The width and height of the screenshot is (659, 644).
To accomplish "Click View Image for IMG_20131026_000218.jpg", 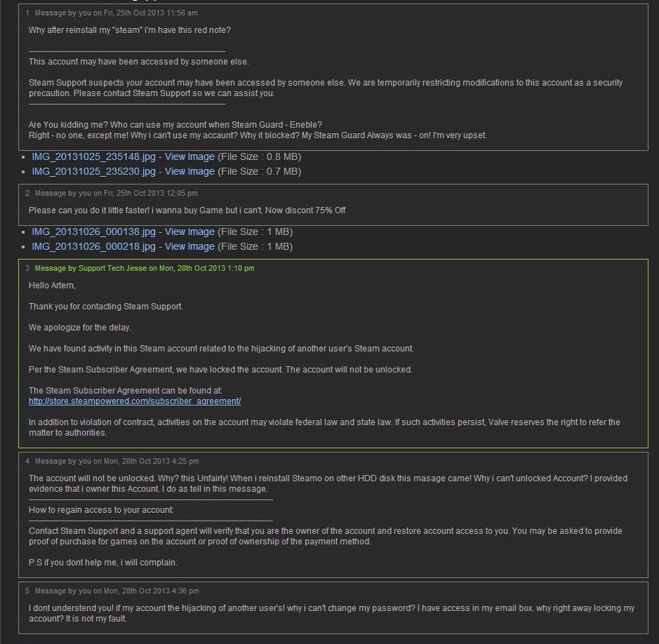I will tap(189, 247).
